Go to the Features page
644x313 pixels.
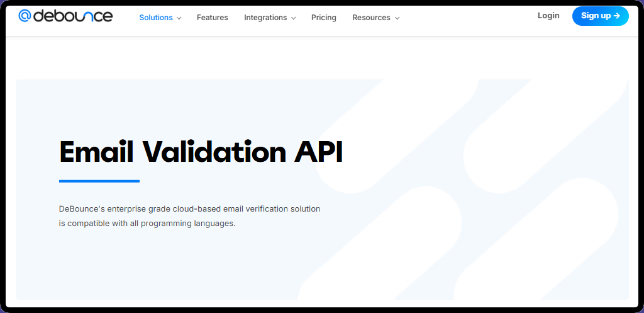point(213,18)
